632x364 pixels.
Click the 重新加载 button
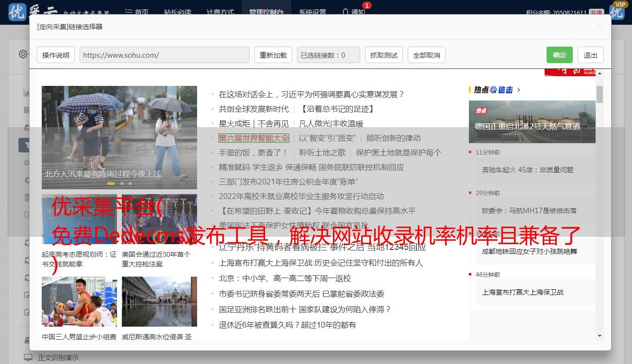pyautogui.click(x=273, y=55)
